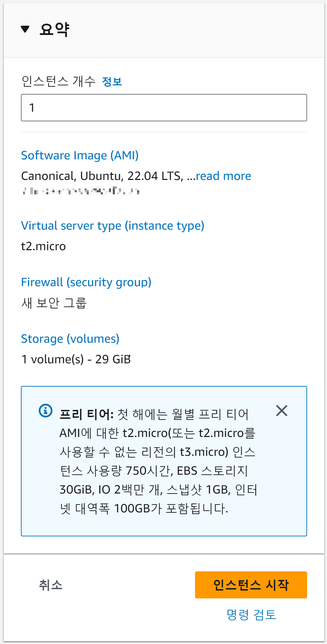Click the bold 프리 티어 label text
This screenshot has width=327, height=644.
tap(87, 414)
